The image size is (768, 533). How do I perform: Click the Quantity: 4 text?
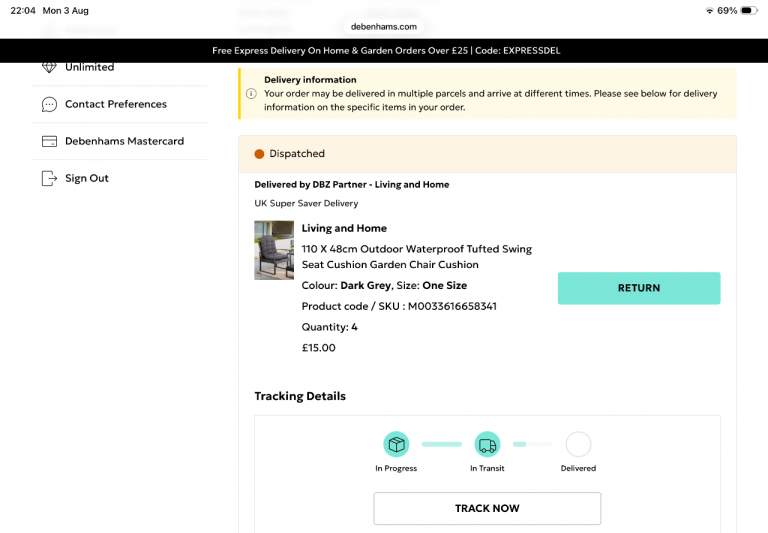330,327
